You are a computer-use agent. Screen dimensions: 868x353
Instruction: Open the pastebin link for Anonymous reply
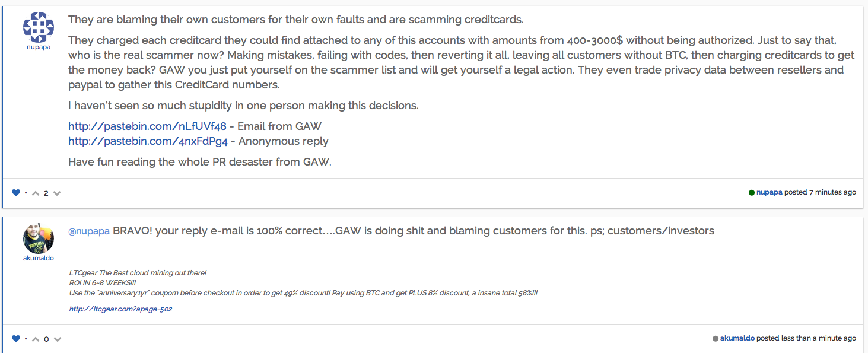pyautogui.click(x=148, y=141)
